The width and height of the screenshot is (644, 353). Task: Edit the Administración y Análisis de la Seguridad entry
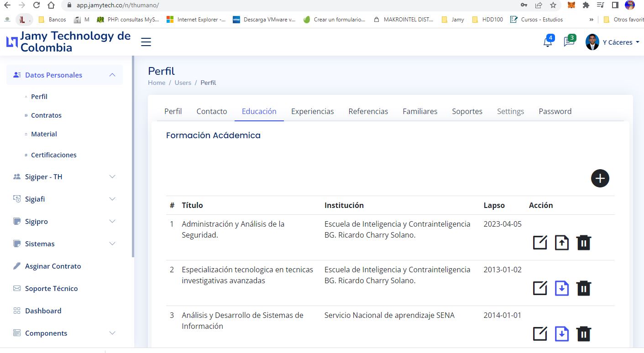point(540,243)
